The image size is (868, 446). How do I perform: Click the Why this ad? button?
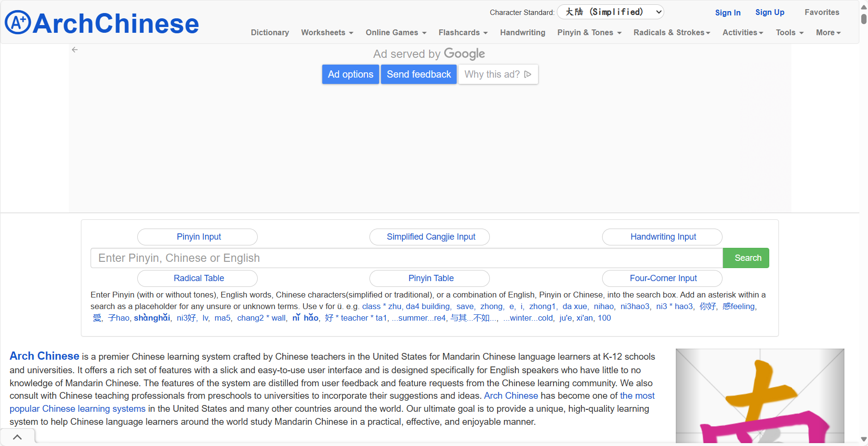tap(498, 74)
